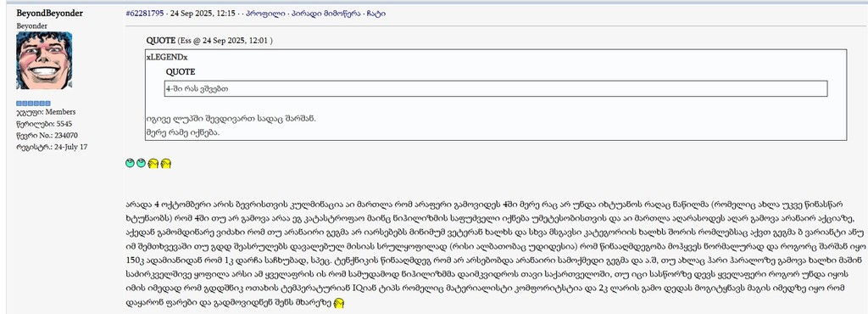Image resolution: width=868 pixels, height=314 pixels.
Task: Select the "QUOTE (Ess @ 24 Sep 2025, 12:01 )" header
Action: 209,41
